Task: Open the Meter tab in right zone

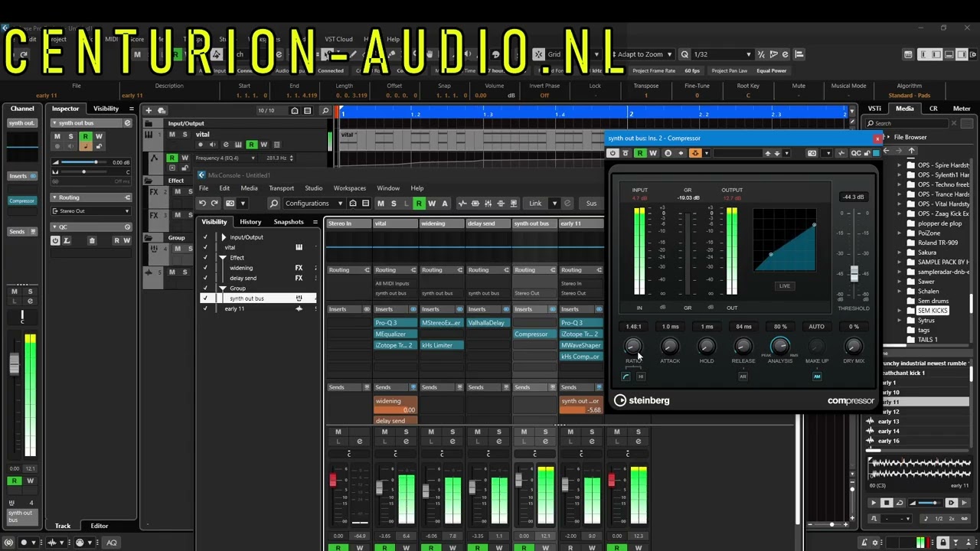Action: [x=962, y=109]
